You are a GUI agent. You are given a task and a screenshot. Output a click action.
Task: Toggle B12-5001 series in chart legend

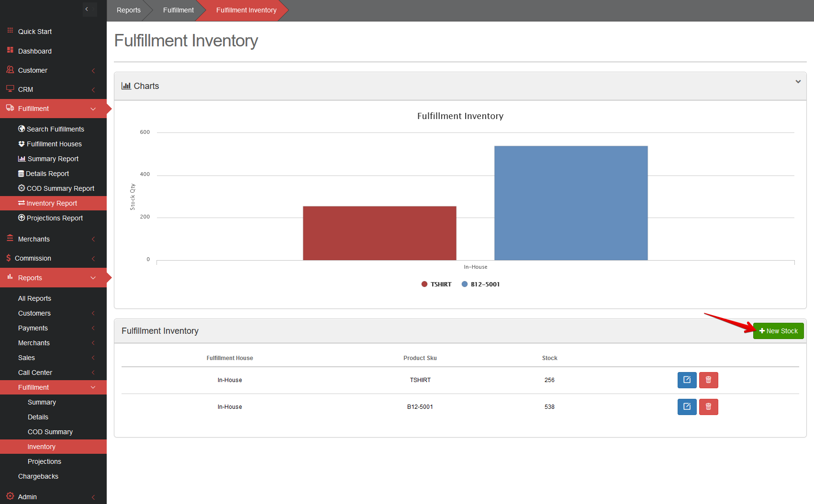click(x=480, y=284)
